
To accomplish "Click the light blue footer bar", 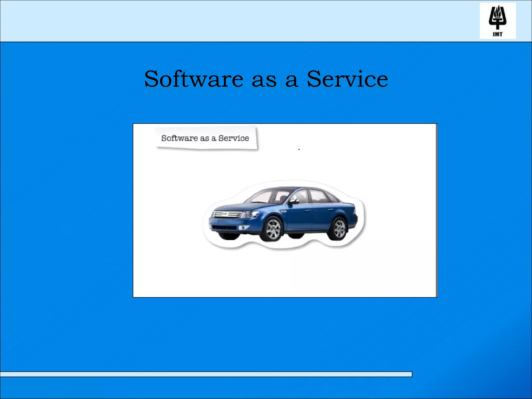I will click(205, 374).
